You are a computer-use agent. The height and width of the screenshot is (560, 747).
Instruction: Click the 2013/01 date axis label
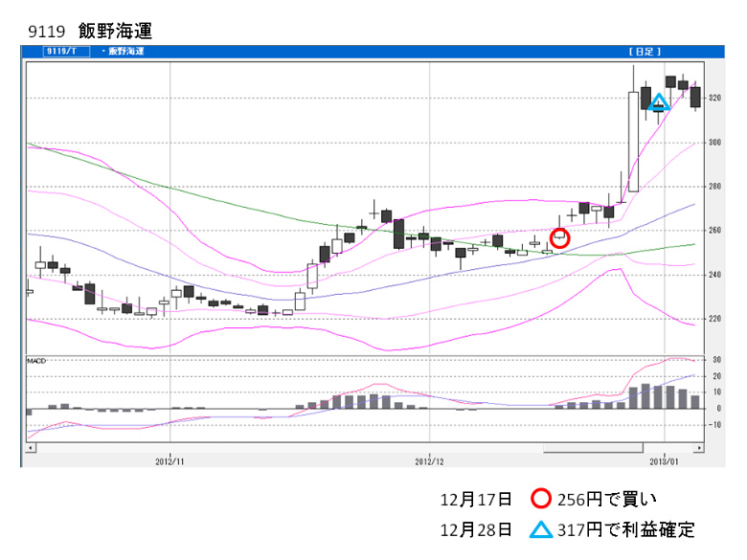click(x=665, y=460)
